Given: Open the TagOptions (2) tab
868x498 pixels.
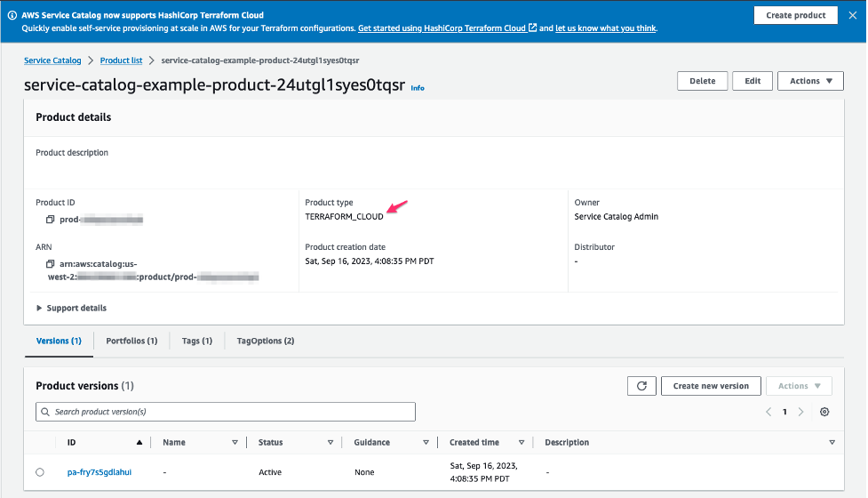Looking at the screenshot, I should pos(265,341).
